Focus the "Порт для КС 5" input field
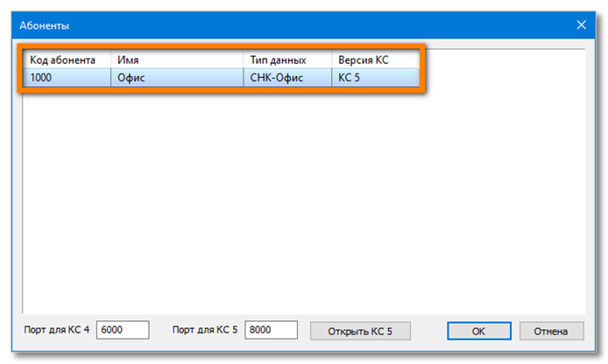 tap(272, 331)
